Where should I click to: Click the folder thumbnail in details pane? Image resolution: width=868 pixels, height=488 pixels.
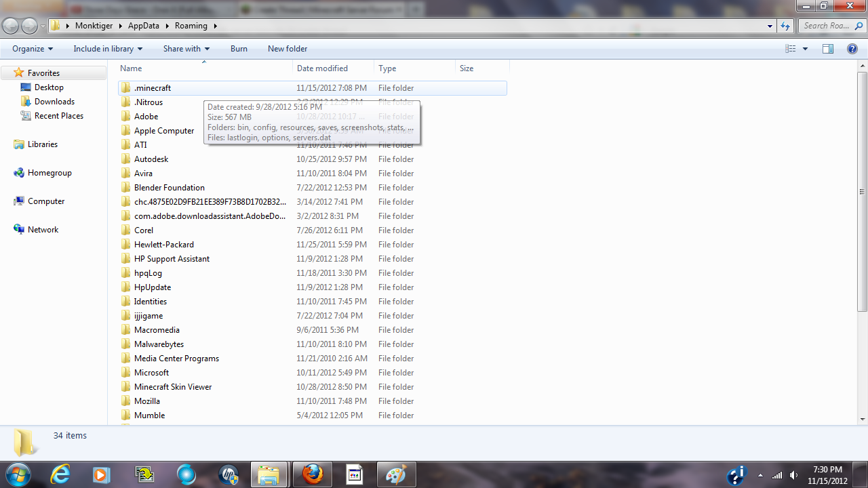25,442
